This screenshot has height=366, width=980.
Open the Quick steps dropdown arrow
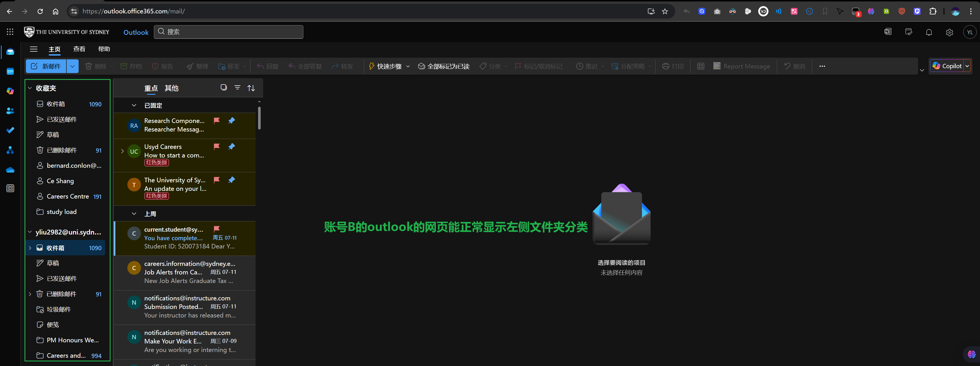pyautogui.click(x=408, y=66)
